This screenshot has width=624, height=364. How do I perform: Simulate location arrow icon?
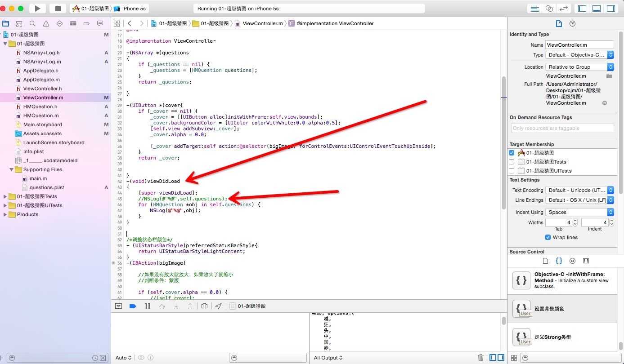(x=219, y=306)
